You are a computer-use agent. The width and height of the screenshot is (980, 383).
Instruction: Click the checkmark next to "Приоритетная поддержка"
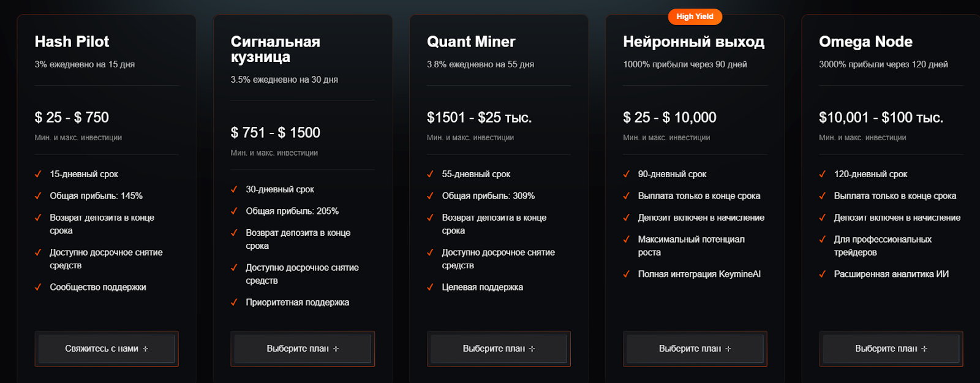point(234,303)
